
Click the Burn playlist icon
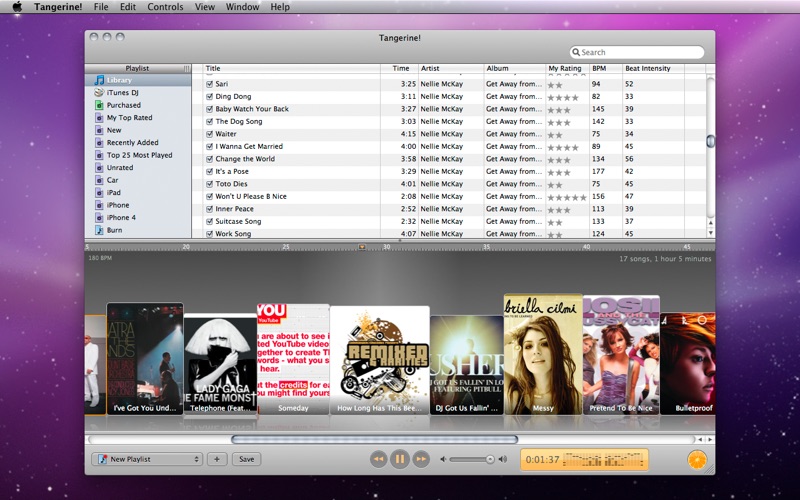(99, 230)
